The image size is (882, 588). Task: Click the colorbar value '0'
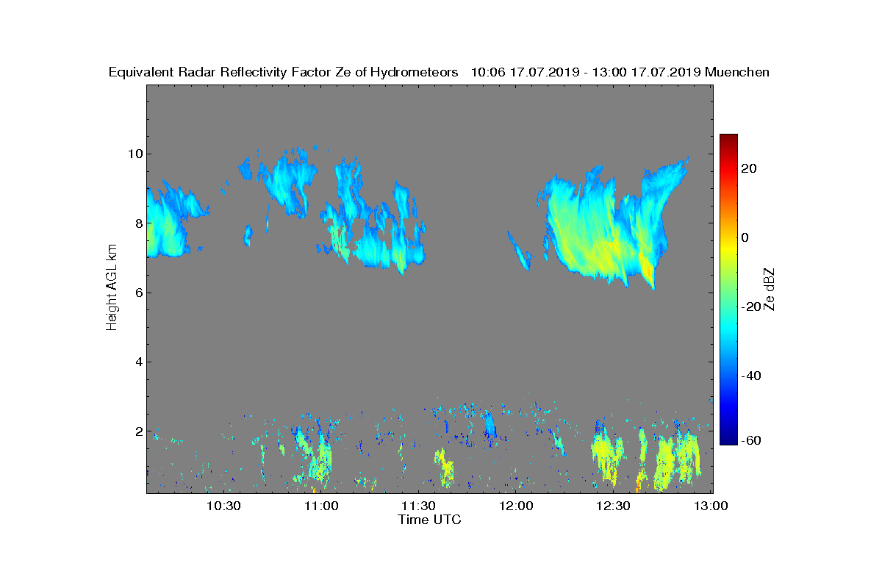coord(745,237)
